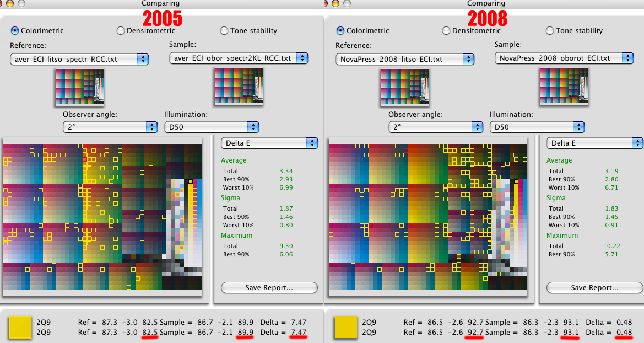This screenshot has width=644, height=343.
Task: Click Save Report button in 2005 window
Action: [269, 288]
